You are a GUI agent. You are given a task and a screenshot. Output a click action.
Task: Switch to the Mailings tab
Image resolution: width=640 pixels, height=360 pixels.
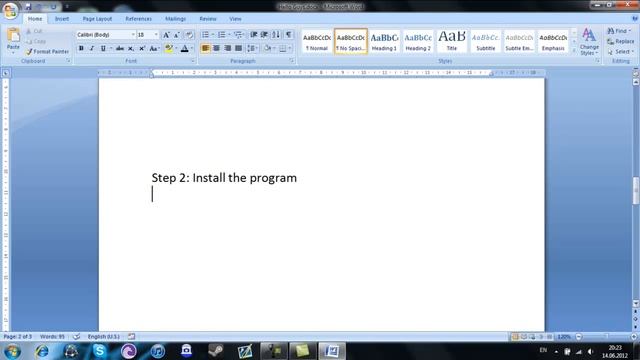176,19
